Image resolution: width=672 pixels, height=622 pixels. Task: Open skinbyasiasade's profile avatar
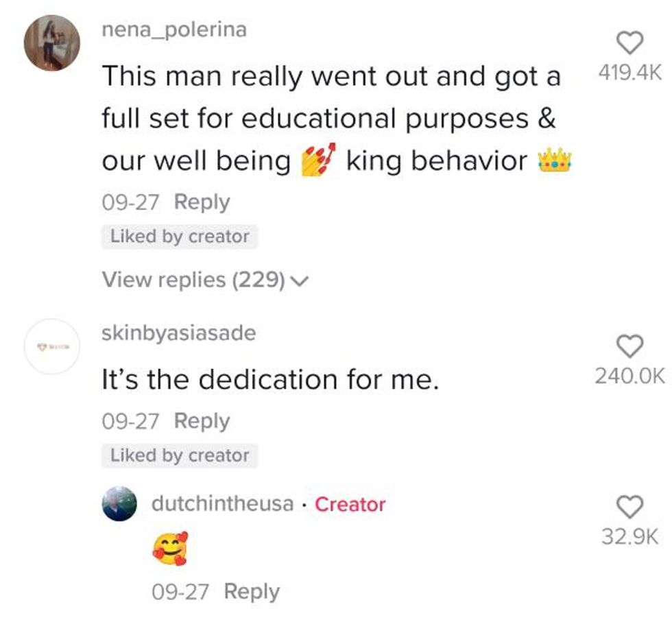coord(52,348)
